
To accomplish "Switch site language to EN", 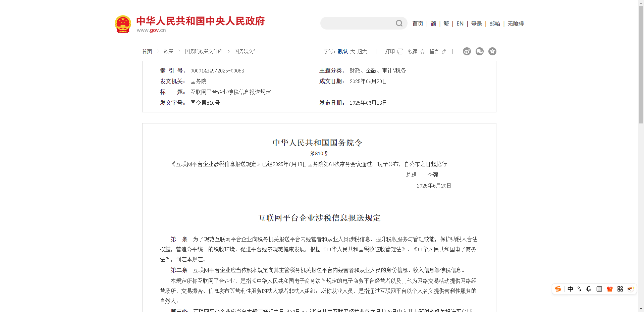I will 460,23.
